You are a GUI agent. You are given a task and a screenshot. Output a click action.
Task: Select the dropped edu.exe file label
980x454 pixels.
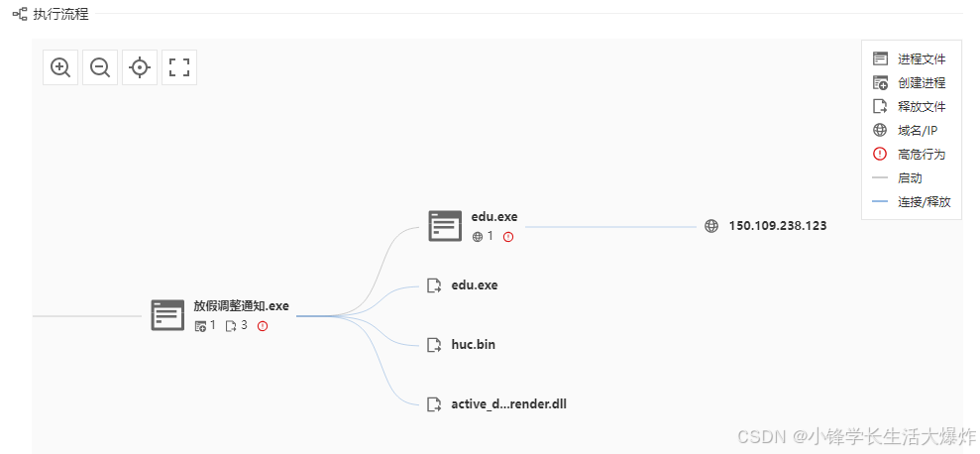(x=475, y=285)
